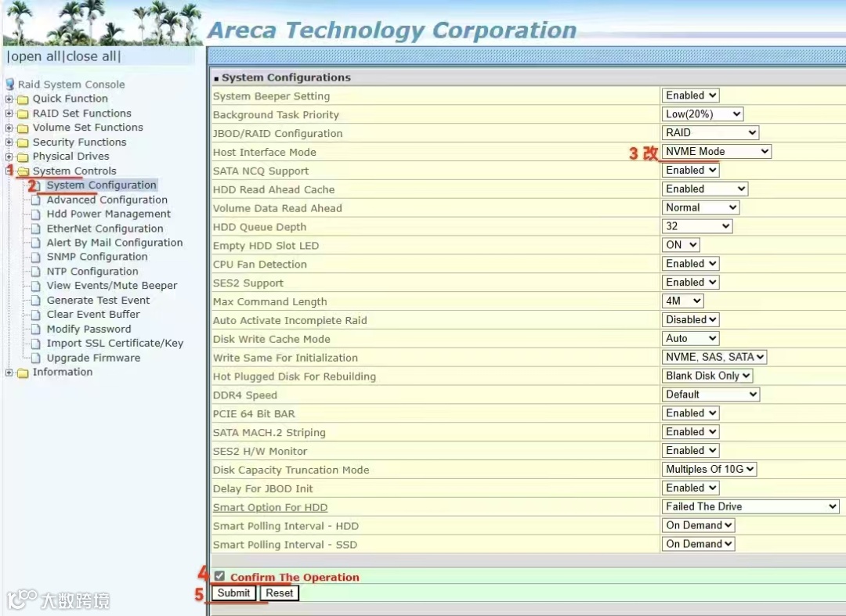846x616 pixels.
Task: Open the SATA MACH.2 Striping dropdown
Action: (691, 432)
